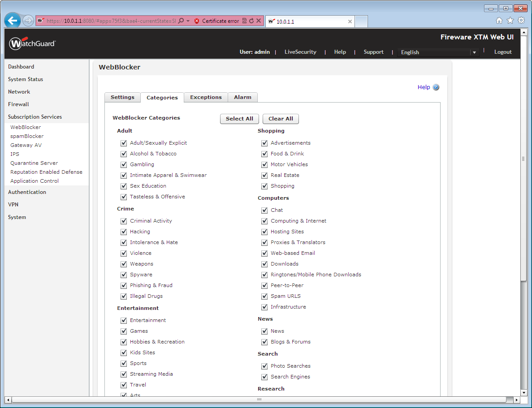The height and width of the screenshot is (408, 532).
Task: Select the Categories tab
Action: tap(162, 98)
